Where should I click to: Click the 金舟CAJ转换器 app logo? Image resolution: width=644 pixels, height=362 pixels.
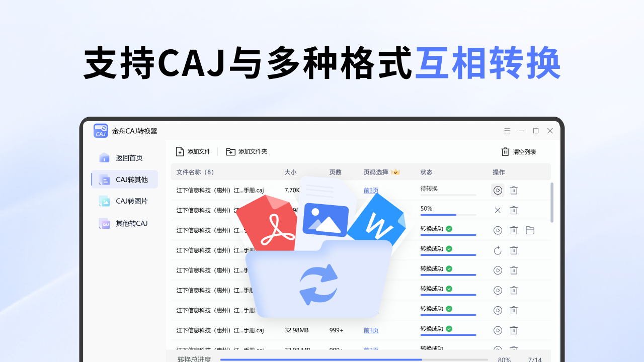pos(101,130)
